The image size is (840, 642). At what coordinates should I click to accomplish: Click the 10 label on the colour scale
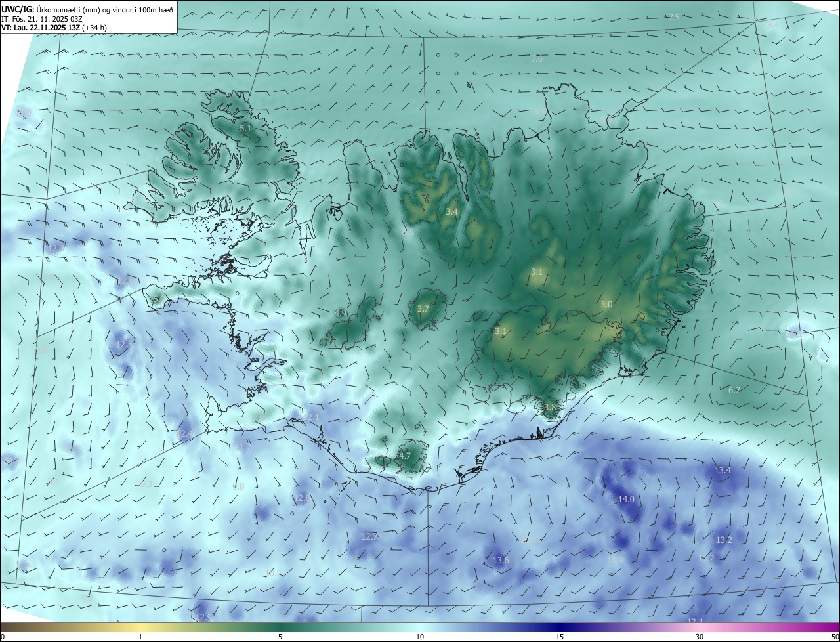[x=420, y=637]
